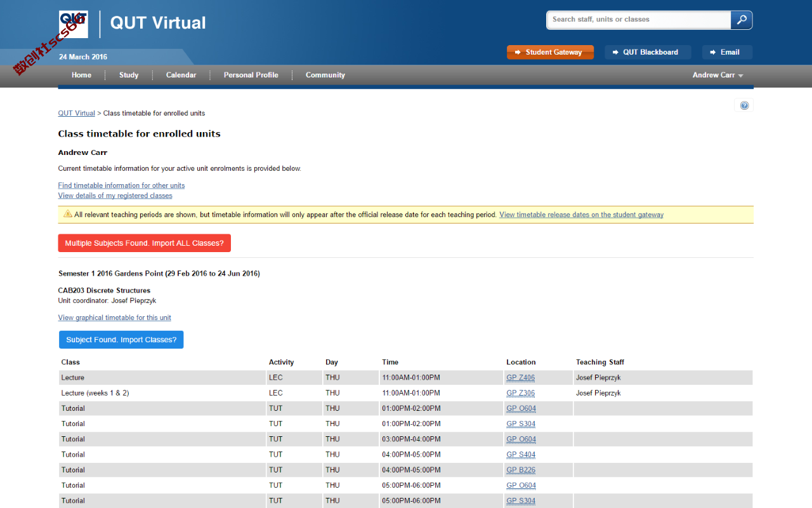Open Find timetable information for other units
812x508 pixels.
pos(121,185)
